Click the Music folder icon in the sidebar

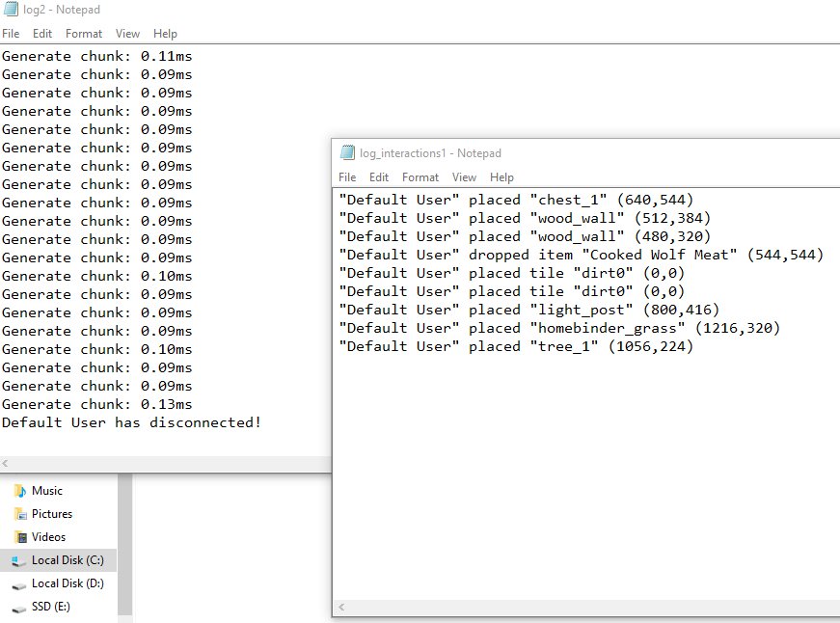click(x=20, y=490)
